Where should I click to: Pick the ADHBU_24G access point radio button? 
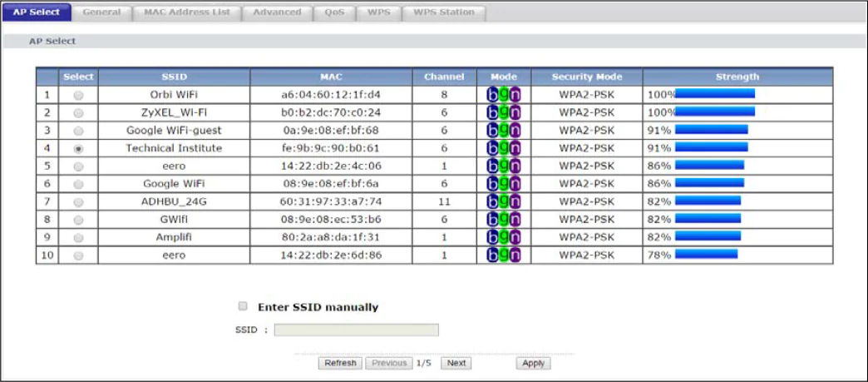(78, 201)
